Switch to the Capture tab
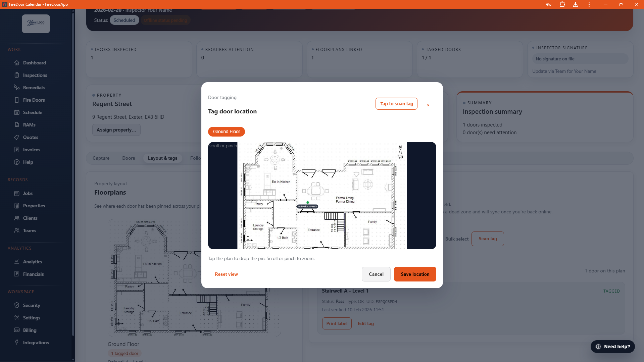644x362 pixels. click(x=101, y=158)
